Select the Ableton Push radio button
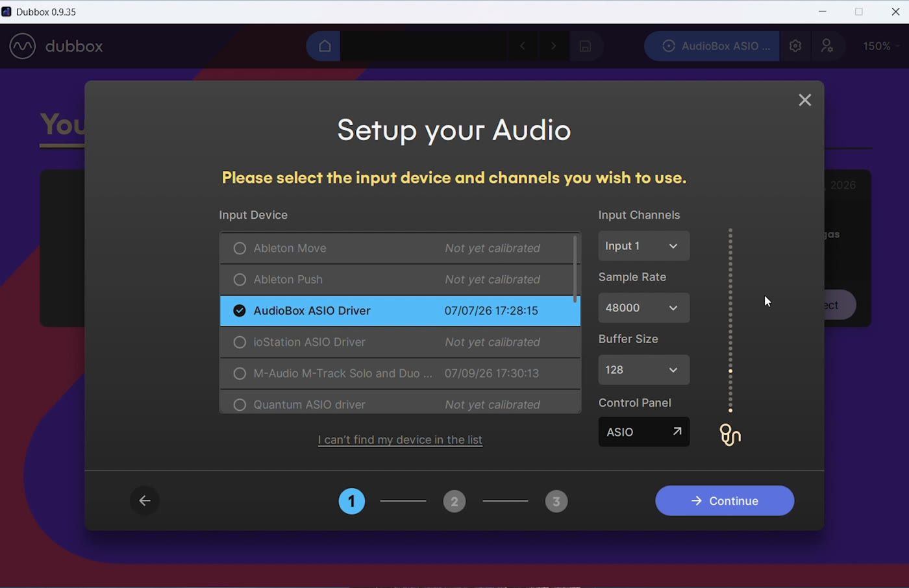 (x=240, y=280)
